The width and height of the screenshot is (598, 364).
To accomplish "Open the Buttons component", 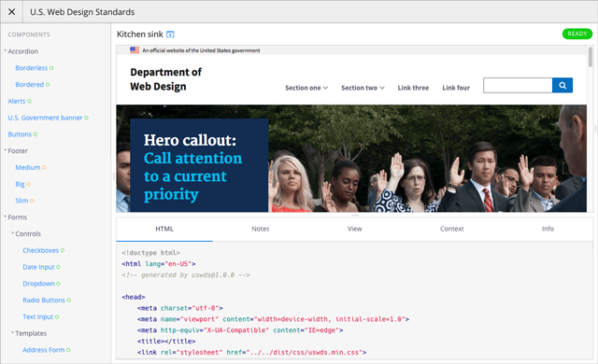I will pyautogui.click(x=20, y=134).
